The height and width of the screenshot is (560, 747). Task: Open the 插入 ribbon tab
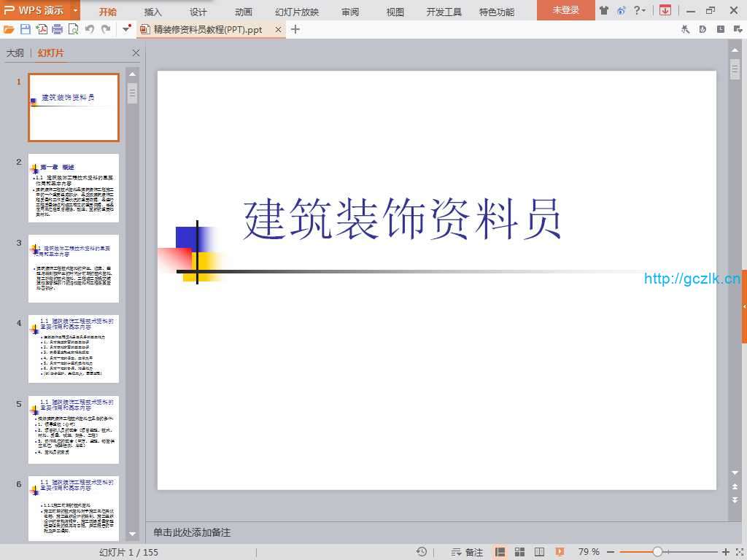pos(153,12)
